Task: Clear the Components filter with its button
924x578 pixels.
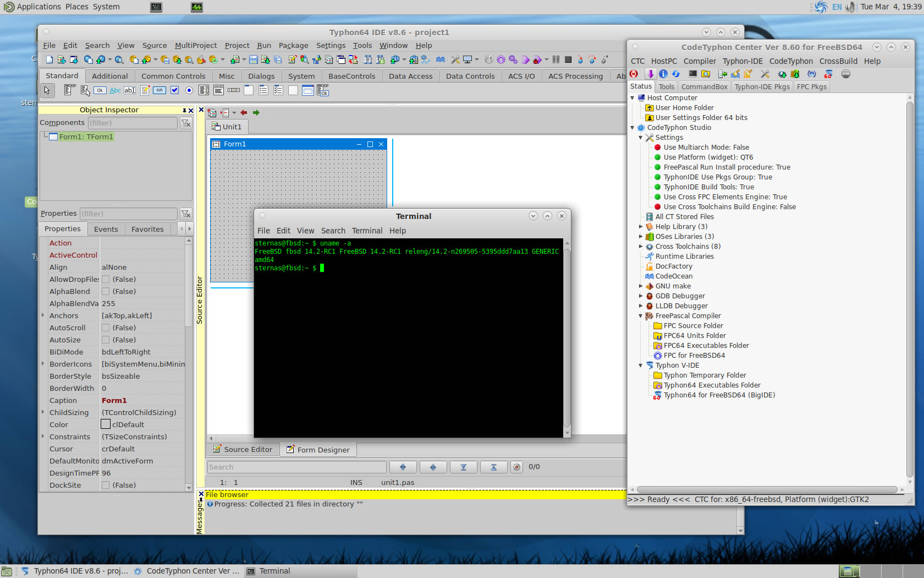Action: click(x=186, y=123)
